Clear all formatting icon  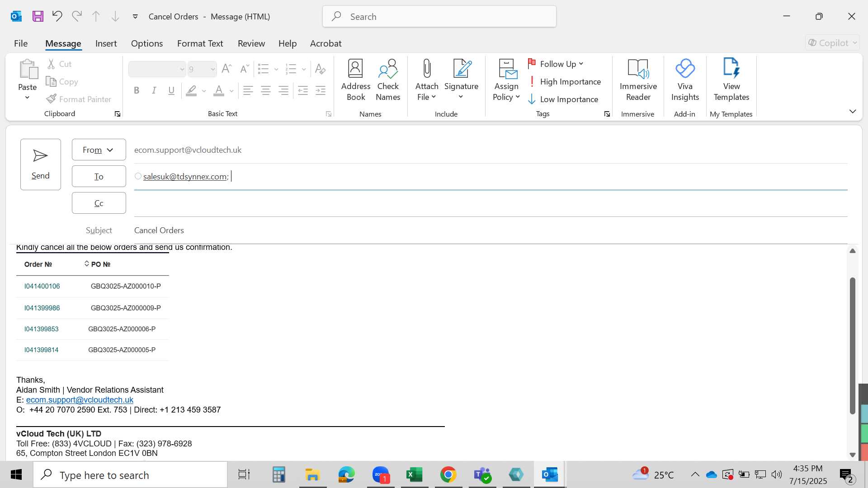[x=321, y=69]
